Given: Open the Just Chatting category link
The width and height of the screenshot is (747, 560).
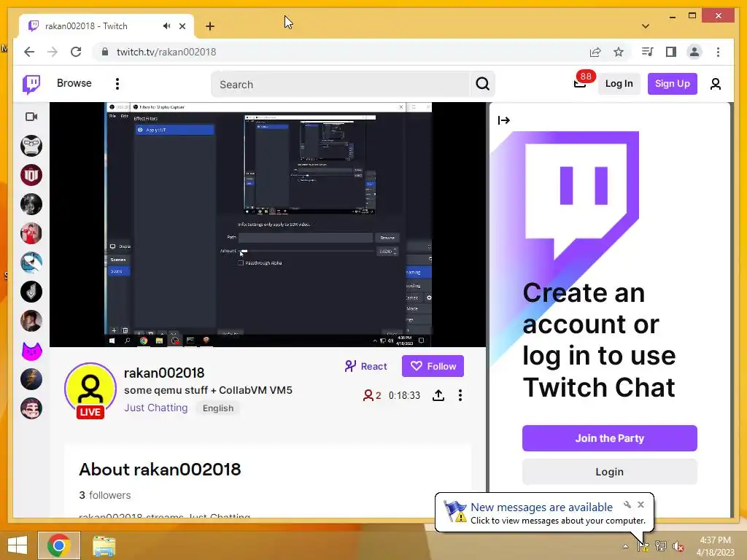Looking at the screenshot, I should [156, 408].
